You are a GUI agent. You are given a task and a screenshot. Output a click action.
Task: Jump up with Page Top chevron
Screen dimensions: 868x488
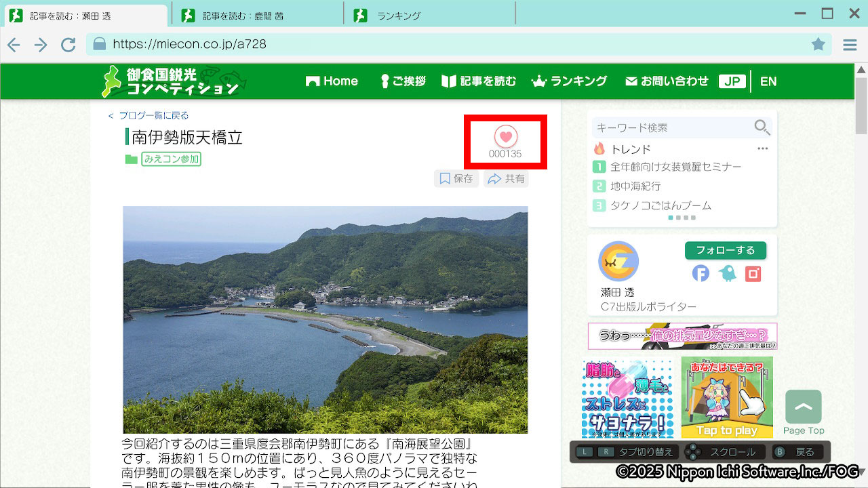point(804,407)
